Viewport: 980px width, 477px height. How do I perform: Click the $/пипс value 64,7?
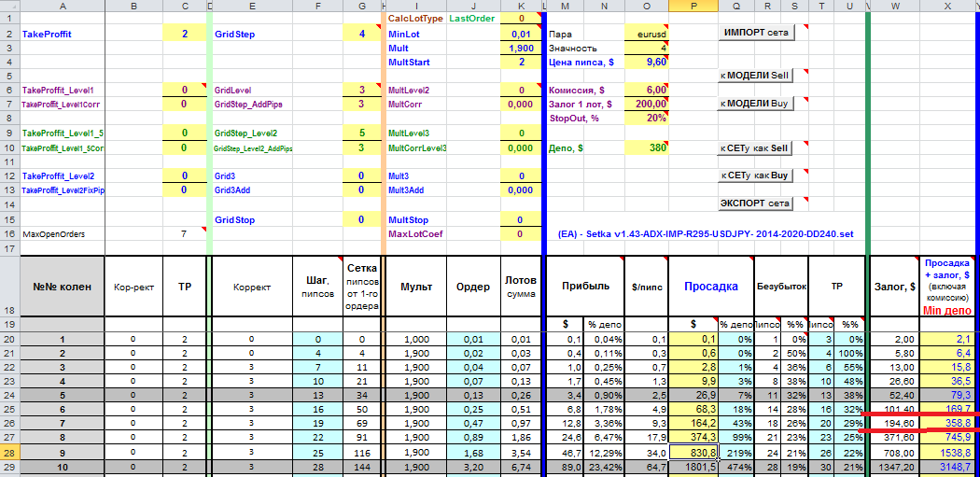(646, 467)
